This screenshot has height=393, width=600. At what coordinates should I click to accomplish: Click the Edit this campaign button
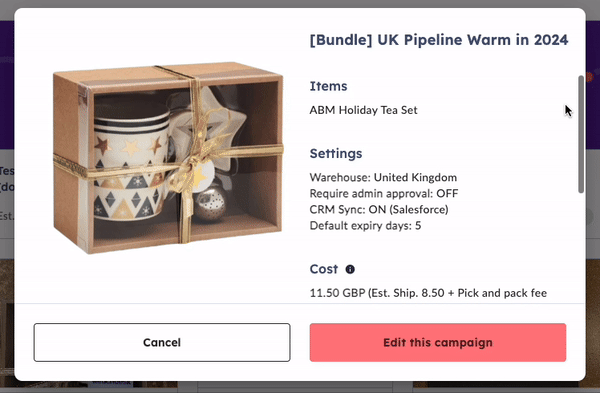click(x=438, y=342)
